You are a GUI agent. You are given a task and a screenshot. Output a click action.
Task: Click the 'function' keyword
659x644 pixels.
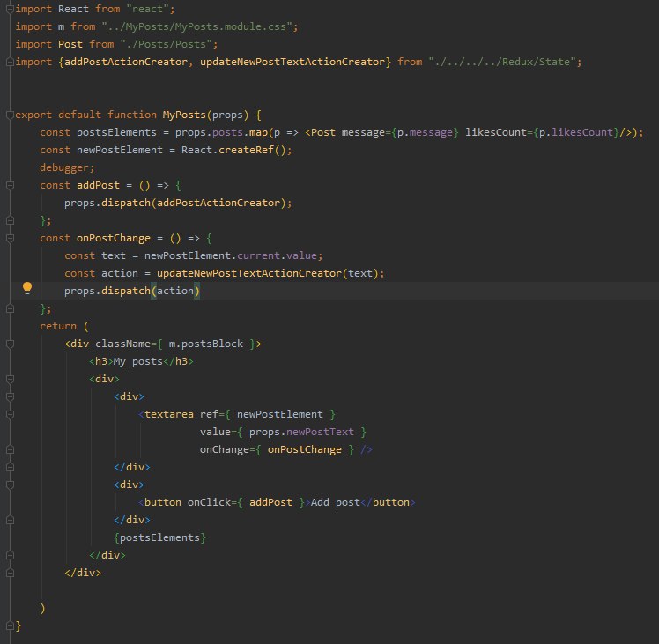click(132, 115)
